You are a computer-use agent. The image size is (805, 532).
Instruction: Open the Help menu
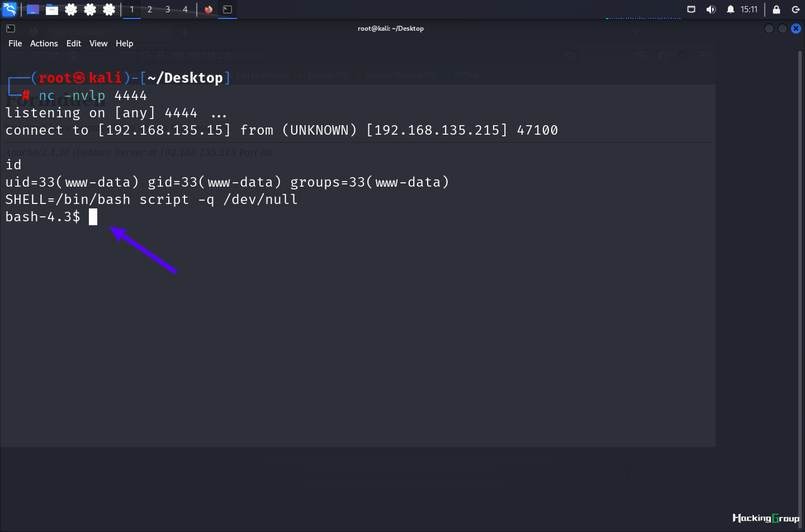coord(125,44)
